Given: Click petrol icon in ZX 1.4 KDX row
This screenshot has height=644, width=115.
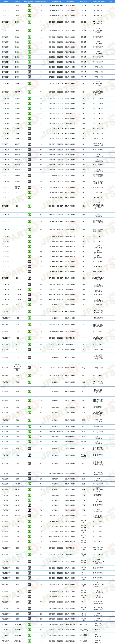Looking at the screenshot, I should (x=30, y=206).
